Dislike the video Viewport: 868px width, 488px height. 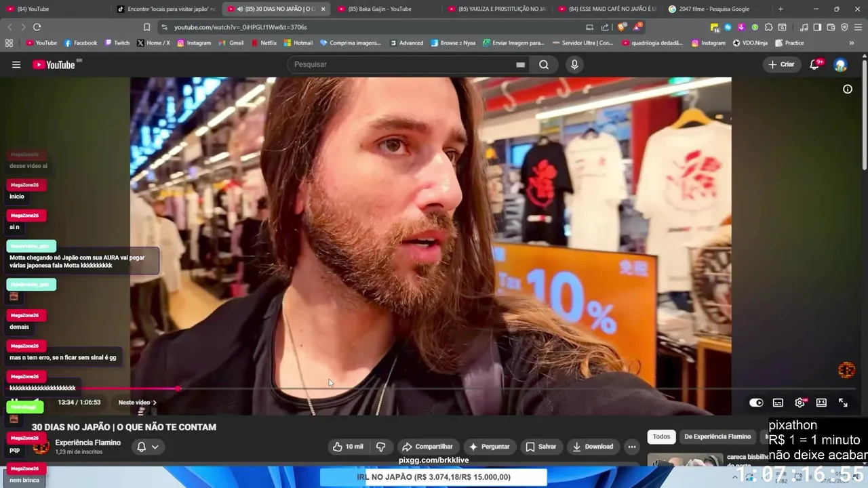coord(381,447)
